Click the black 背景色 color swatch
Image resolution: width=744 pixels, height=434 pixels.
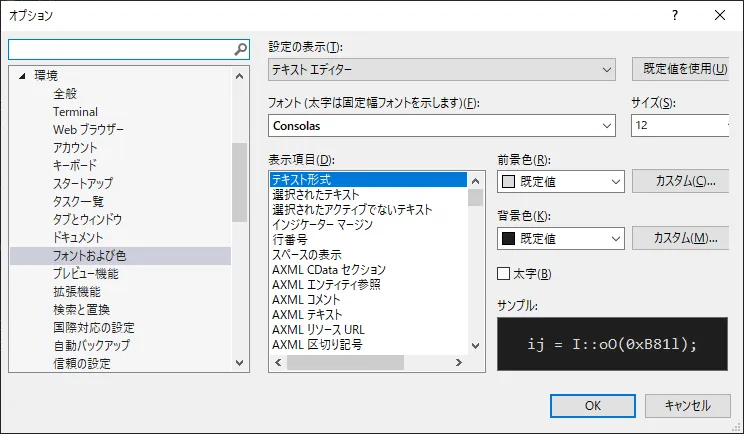point(507,239)
